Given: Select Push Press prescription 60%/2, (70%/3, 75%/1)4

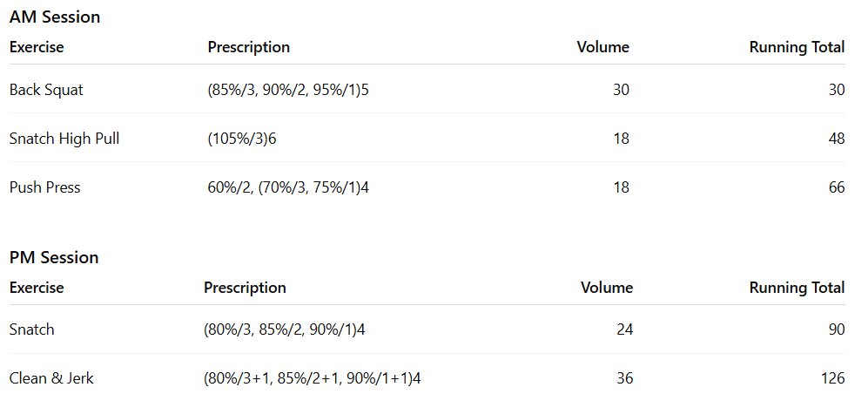Looking at the screenshot, I should pos(288,187).
